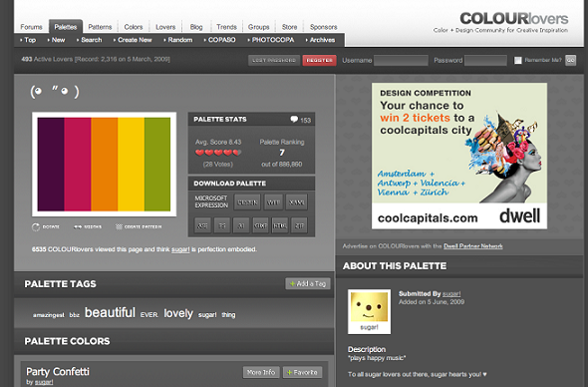588x387 pixels.
Task: Click the Go login button
Action: point(570,60)
